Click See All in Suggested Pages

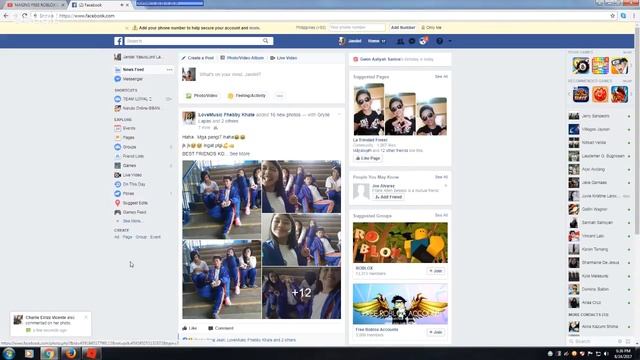point(441,77)
